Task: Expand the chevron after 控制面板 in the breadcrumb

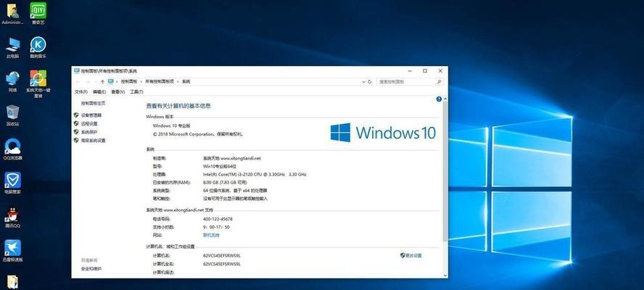Action: 141,82
